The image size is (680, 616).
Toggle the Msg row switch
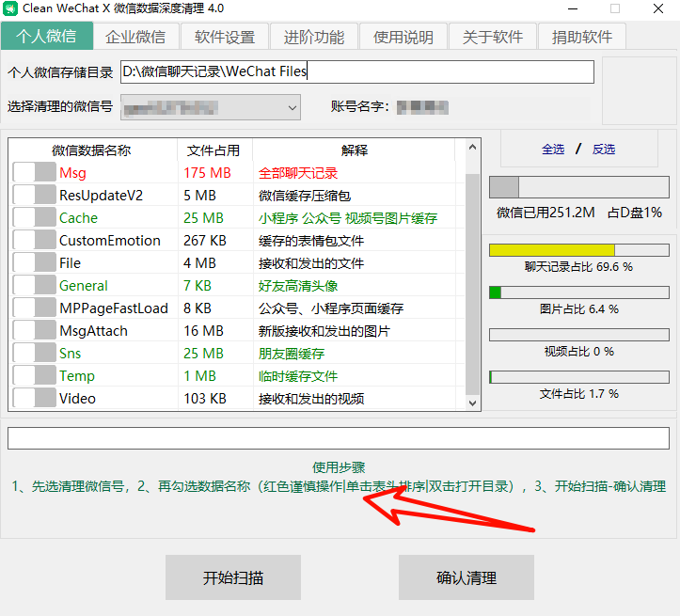(x=34, y=172)
